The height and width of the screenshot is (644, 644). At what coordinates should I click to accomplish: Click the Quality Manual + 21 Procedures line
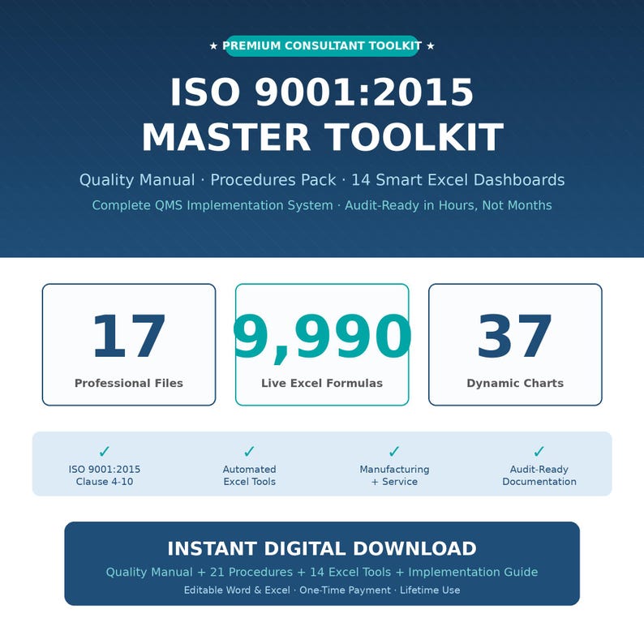[x=322, y=572]
